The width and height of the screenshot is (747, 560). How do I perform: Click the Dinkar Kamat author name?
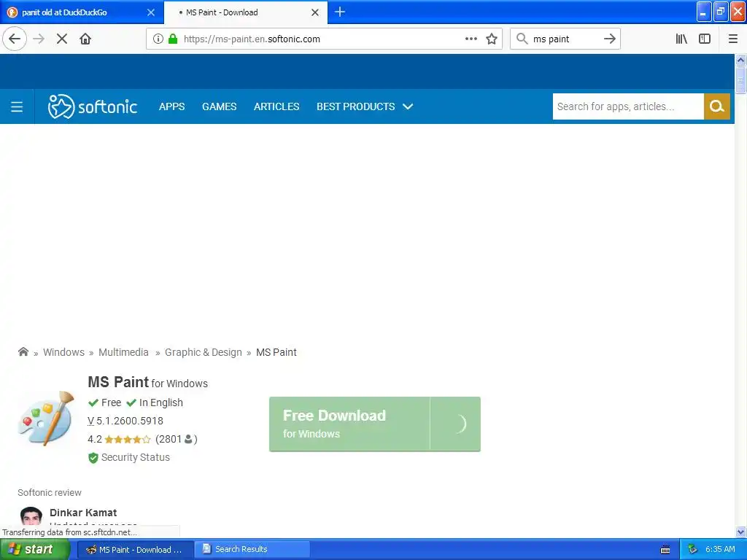pos(83,513)
